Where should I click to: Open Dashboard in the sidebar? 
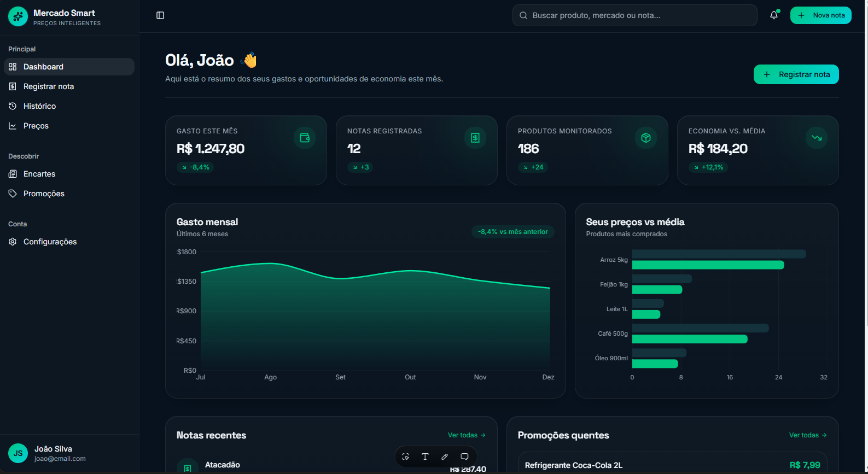pyautogui.click(x=69, y=67)
